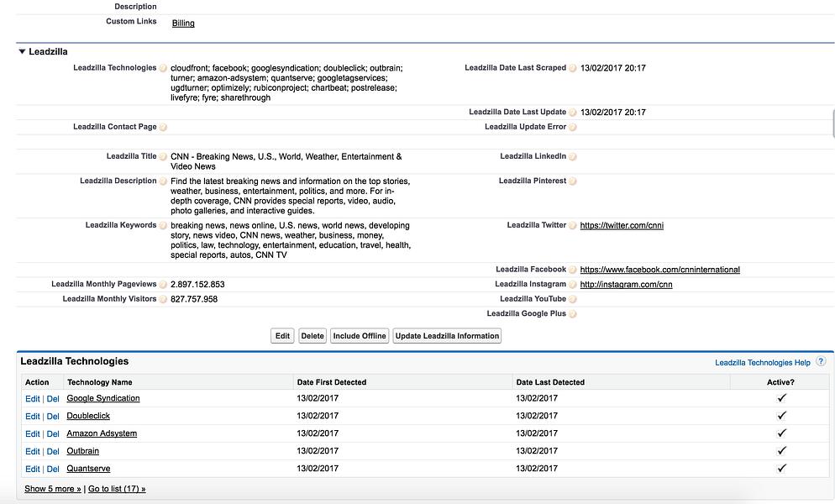Viewport: 835px width, 504px height.
Task: Open help icon beside Leadzilla YouTube
Action: (x=572, y=299)
